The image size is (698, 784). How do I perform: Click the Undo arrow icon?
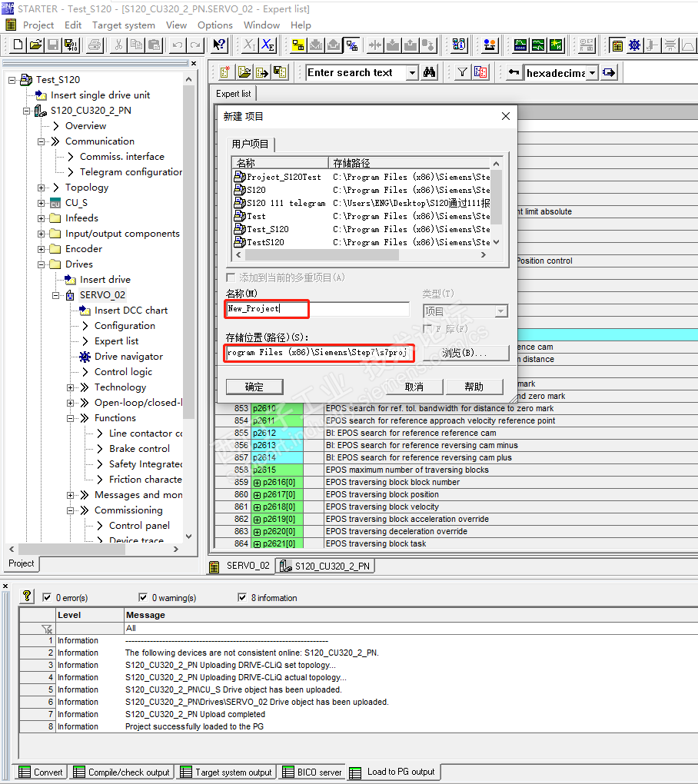(178, 45)
